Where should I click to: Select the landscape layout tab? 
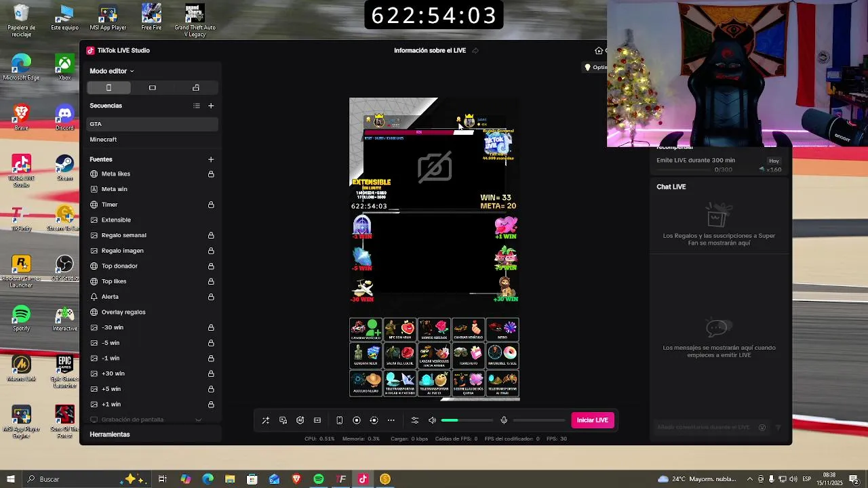(x=153, y=87)
